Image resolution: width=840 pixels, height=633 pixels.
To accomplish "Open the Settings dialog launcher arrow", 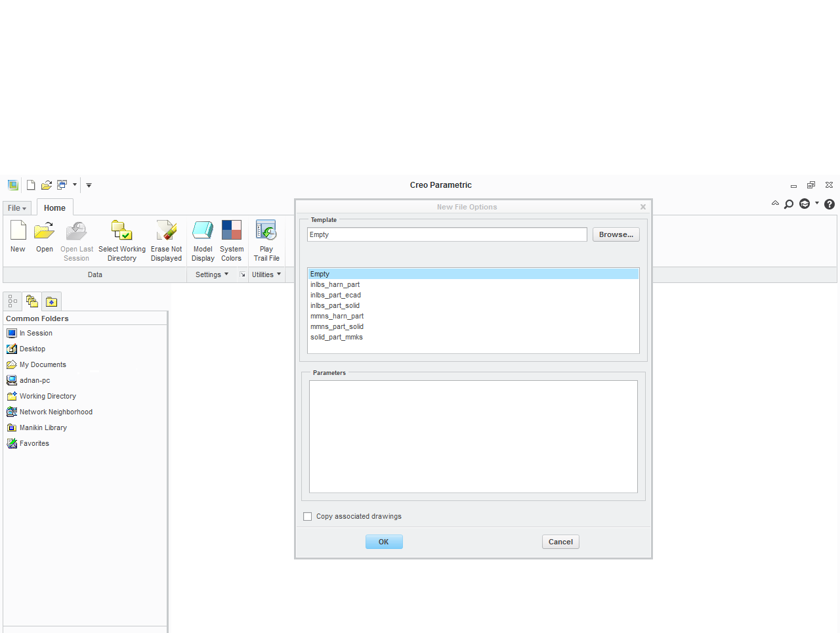I will coord(242,274).
